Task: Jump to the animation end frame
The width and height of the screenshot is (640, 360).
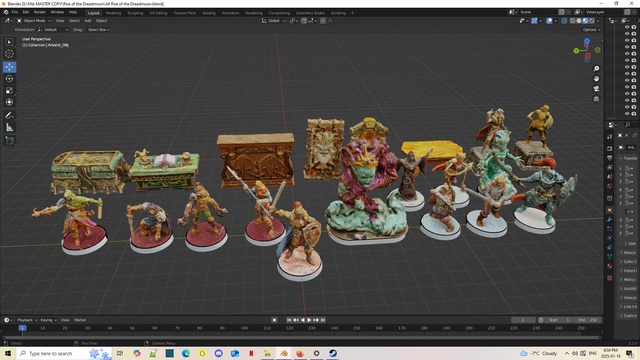Action: point(322,320)
